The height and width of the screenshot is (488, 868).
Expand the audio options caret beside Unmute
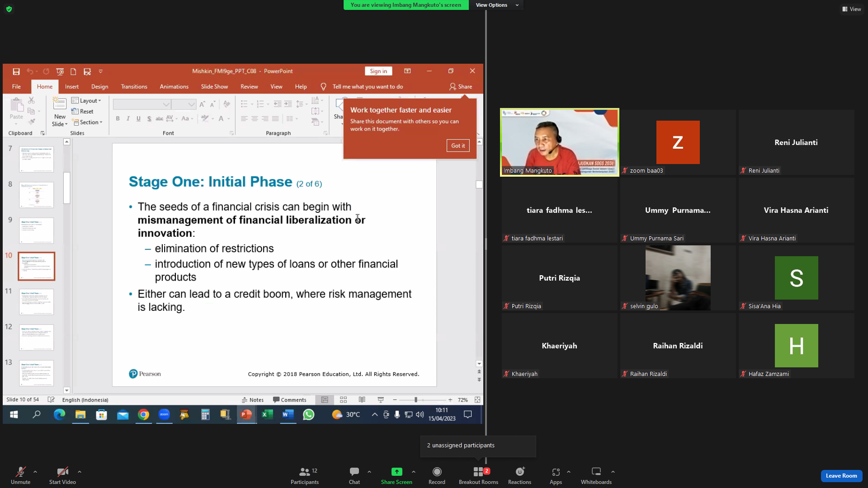point(35,472)
